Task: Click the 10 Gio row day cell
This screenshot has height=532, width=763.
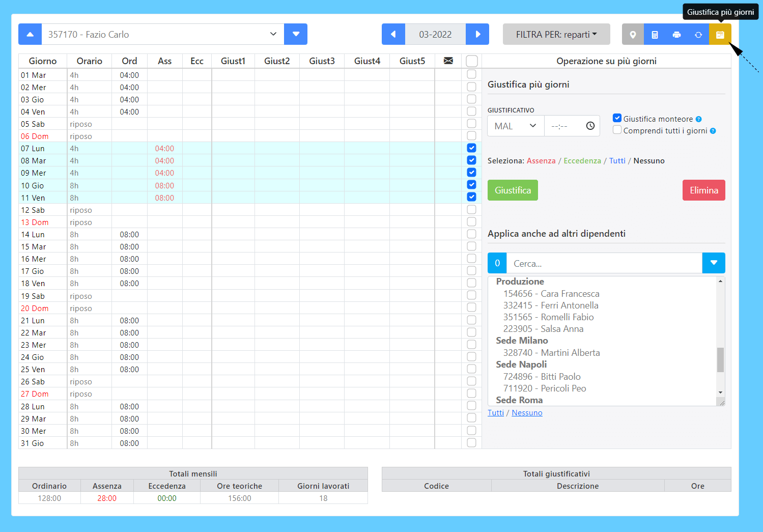Action: click(43, 185)
